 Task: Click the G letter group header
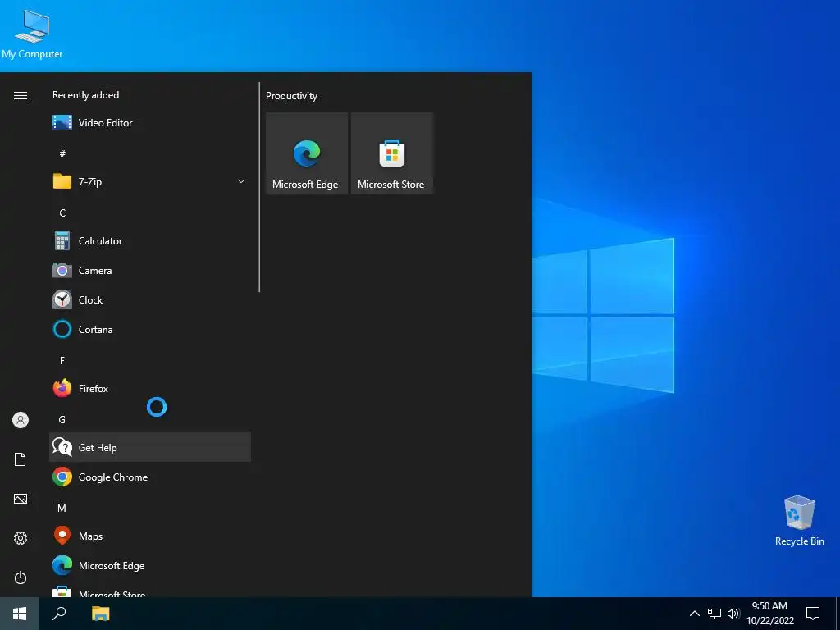pyautogui.click(x=62, y=419)
